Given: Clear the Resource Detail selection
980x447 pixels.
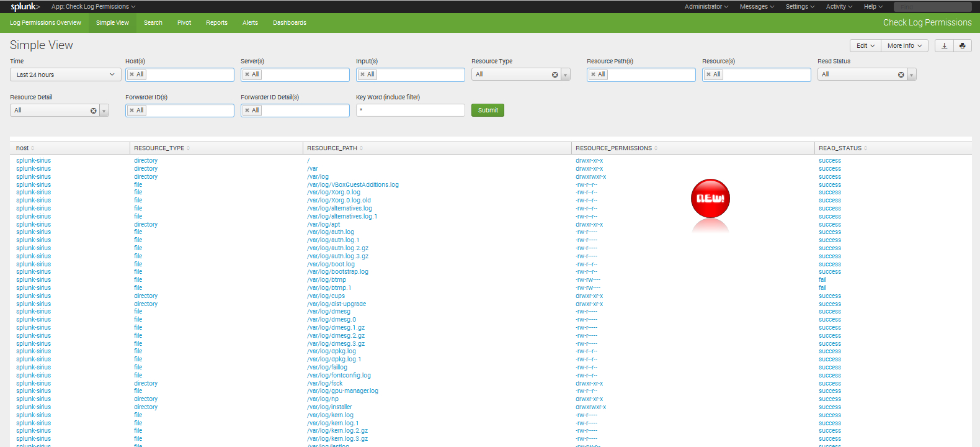Looking at the screenshot, I should tap(93, 111).
